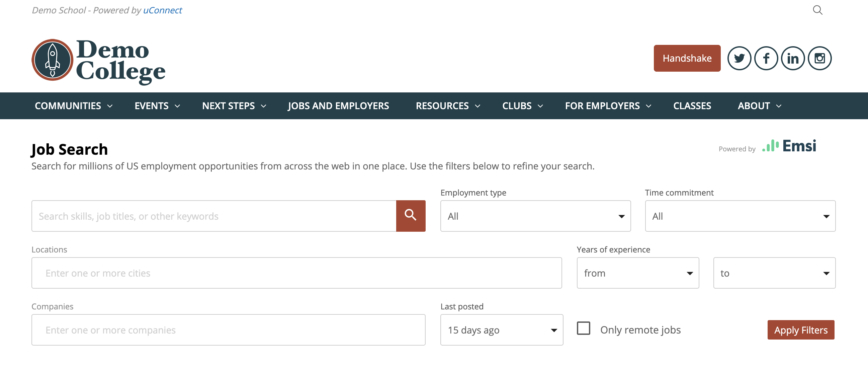Open the Communities menu

pyautogui.click(x=73, y=106)
